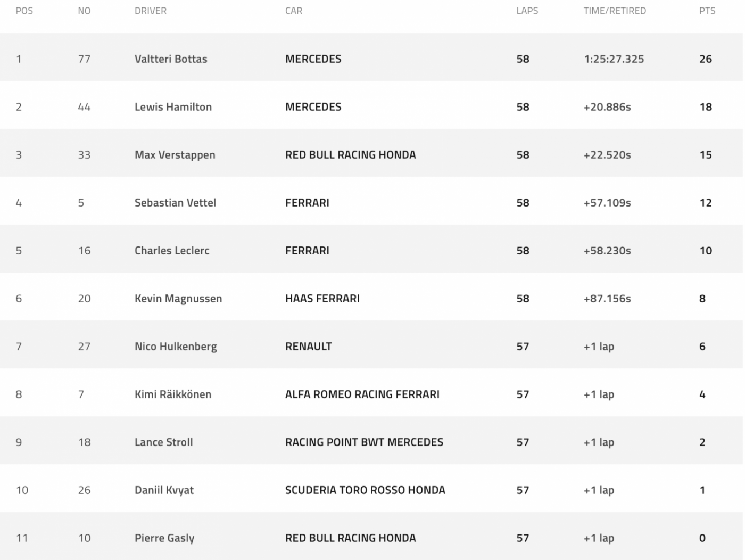Click the DRIVER column header

point(151,11)
